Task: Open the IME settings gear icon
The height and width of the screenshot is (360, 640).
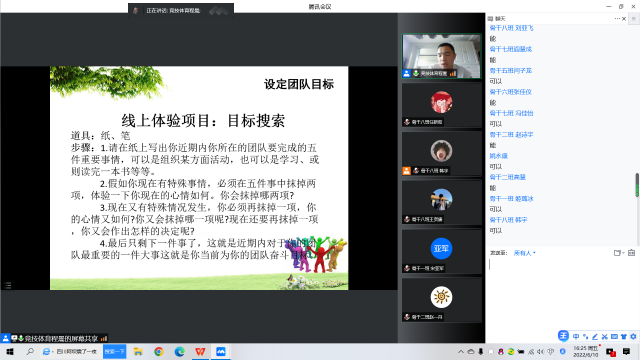Action: click(x=633, y=336)
